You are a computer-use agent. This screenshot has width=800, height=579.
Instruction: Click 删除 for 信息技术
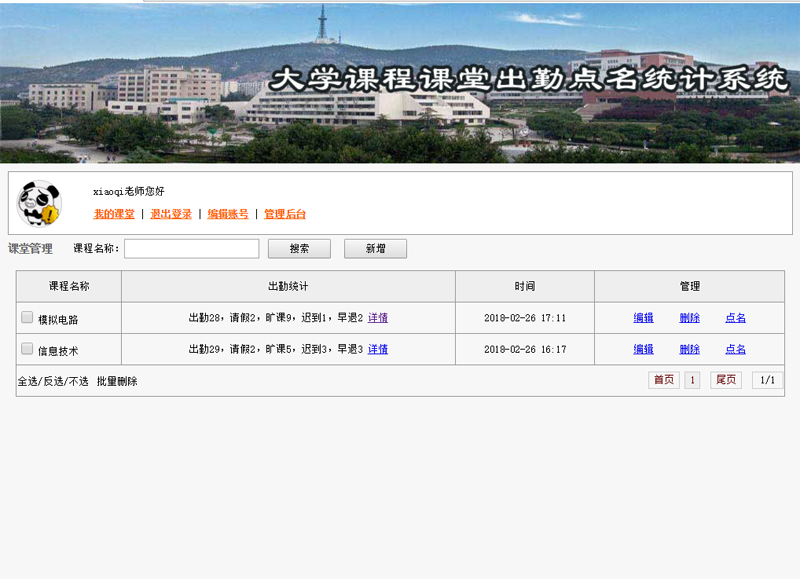690,349
